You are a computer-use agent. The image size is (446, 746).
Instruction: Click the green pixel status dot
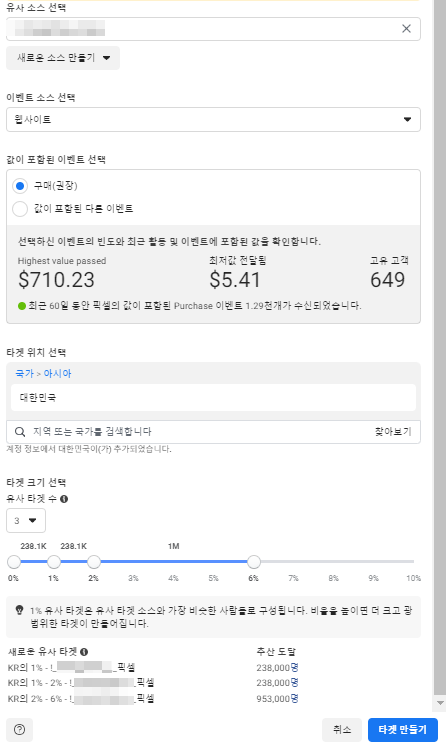pos(22,305)
